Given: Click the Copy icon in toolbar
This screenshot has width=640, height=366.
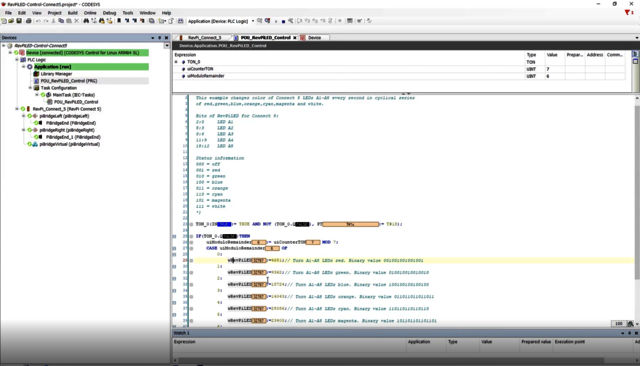Looking at the screenshot, I should [61, 21].
